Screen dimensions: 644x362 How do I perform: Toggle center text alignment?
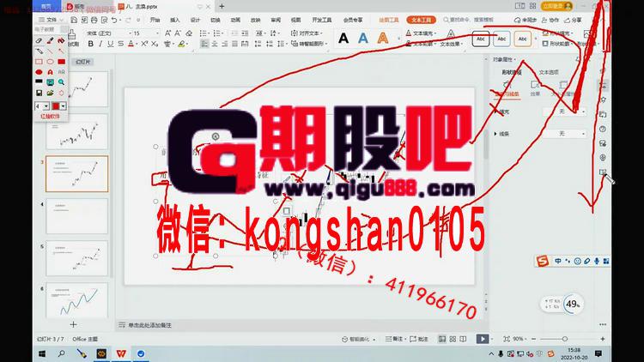click(x=215, y=44)
